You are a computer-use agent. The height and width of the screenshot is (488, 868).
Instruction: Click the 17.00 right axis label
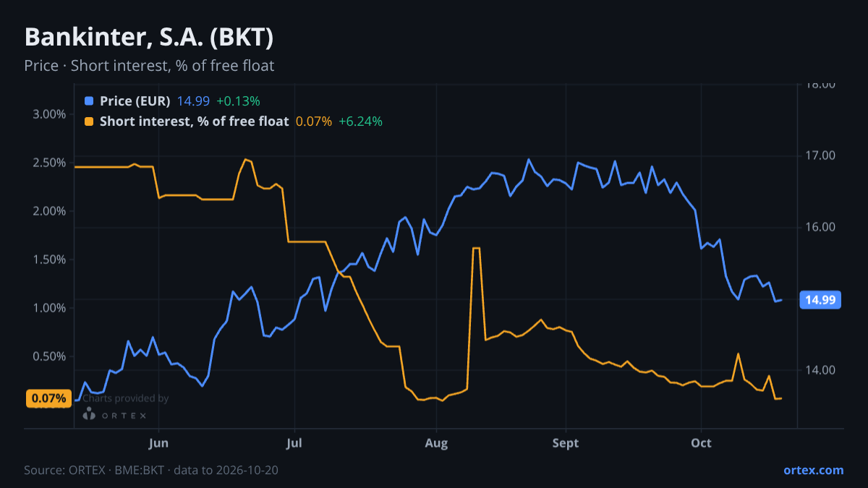[820, 155]
